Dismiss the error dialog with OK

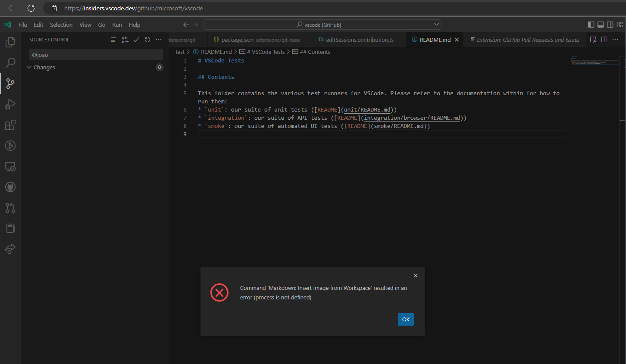405,319
